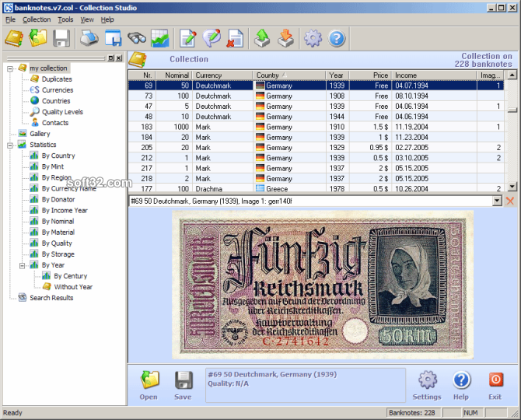Select By Century under By Year
This screenshot has height=420, width=521.
(71, 276)
